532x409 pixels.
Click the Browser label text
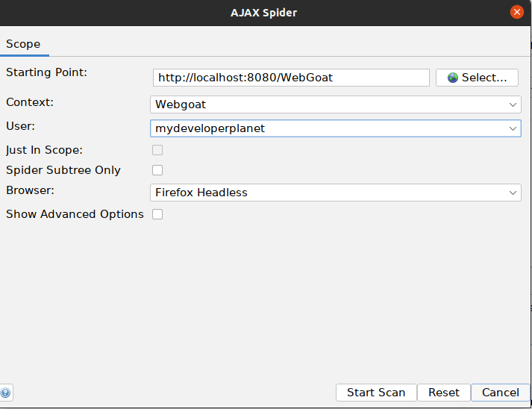[x=31, y=190]
